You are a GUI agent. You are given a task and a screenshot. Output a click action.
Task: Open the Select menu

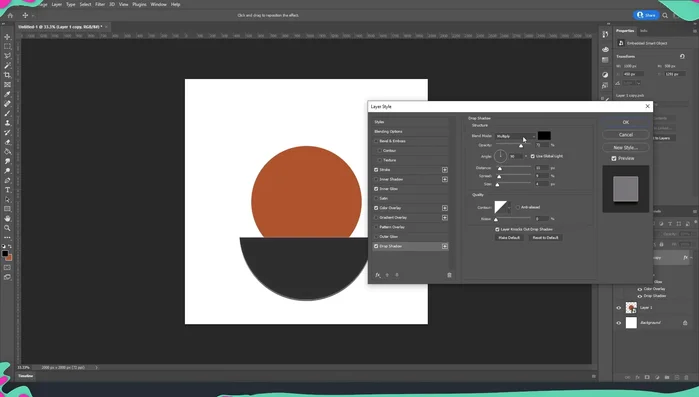(x=85, y=4)
